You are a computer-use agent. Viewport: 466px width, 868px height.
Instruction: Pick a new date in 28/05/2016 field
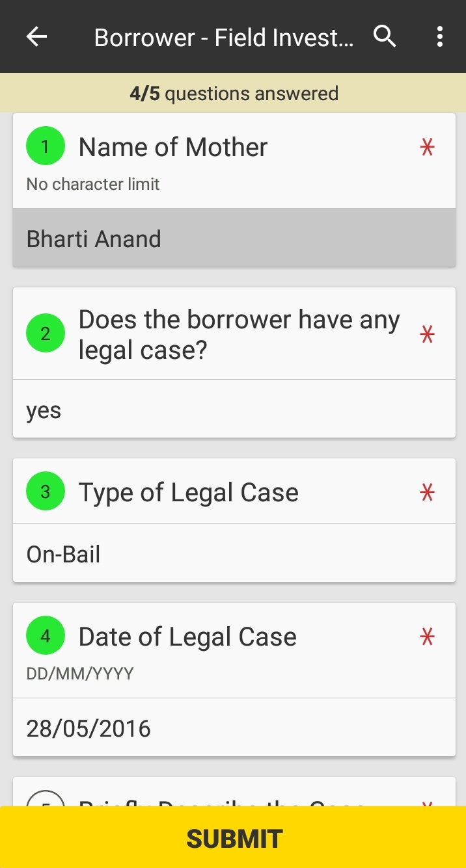tap(234, 728)
